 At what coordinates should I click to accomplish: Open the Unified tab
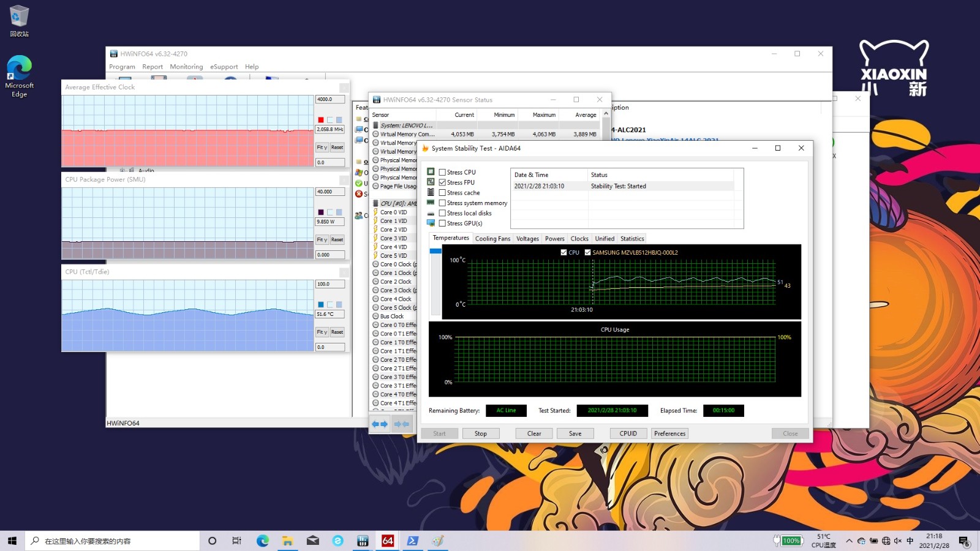[605, 239]
